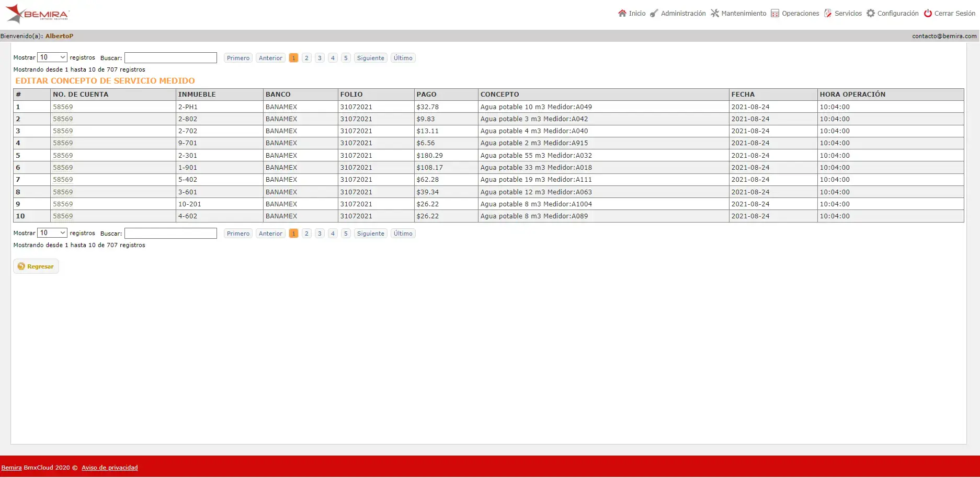
Task: Click the Cerrar Sesión power icon
Action: point(928,13)
